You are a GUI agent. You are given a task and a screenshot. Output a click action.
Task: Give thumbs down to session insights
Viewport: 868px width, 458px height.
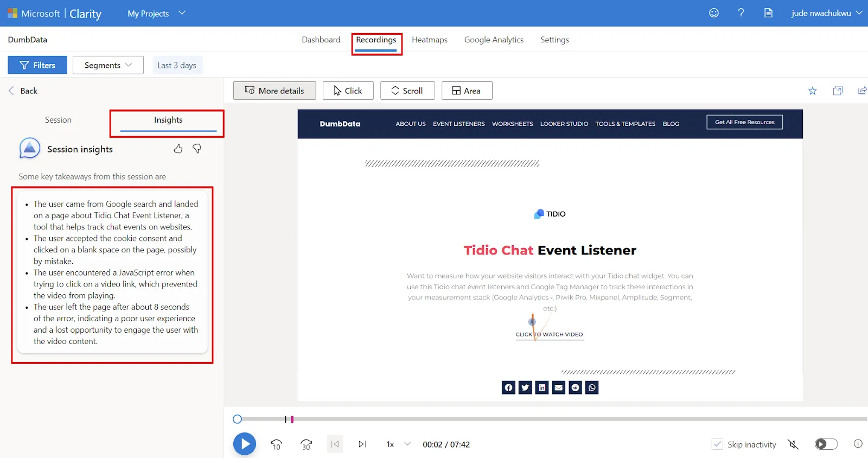tap(197, 148)
